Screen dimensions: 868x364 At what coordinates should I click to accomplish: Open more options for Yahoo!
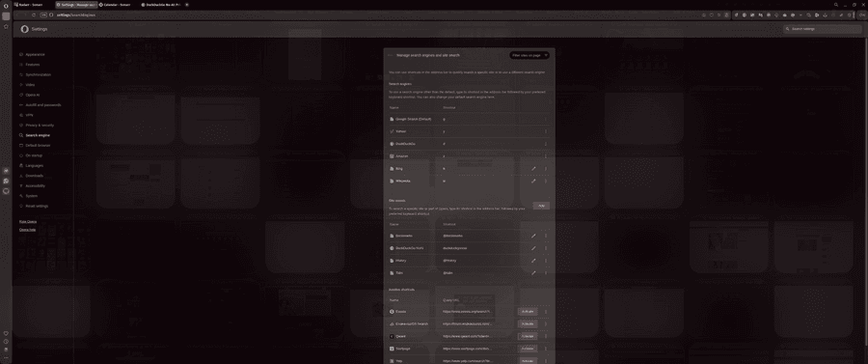tap(546, 131)
